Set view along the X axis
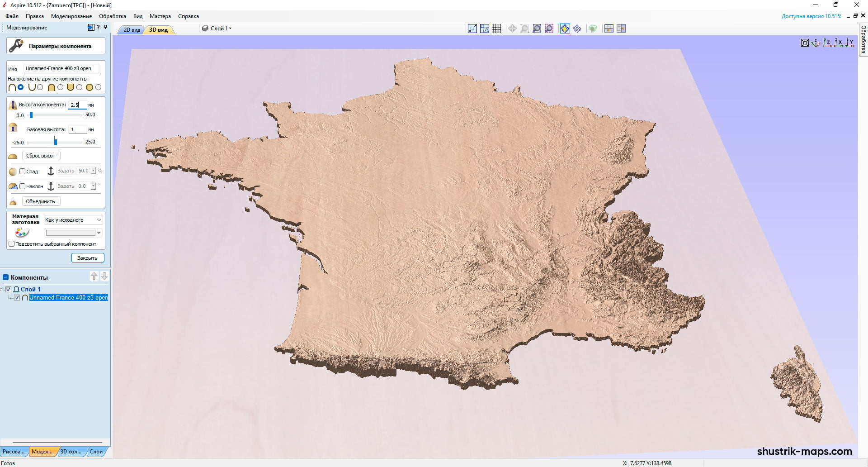 point(839,43)
